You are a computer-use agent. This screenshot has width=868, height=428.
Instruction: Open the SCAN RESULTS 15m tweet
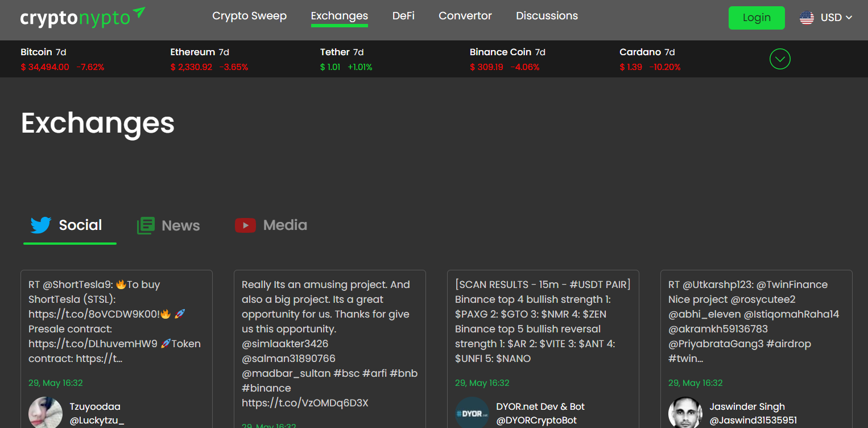[543, 322]
